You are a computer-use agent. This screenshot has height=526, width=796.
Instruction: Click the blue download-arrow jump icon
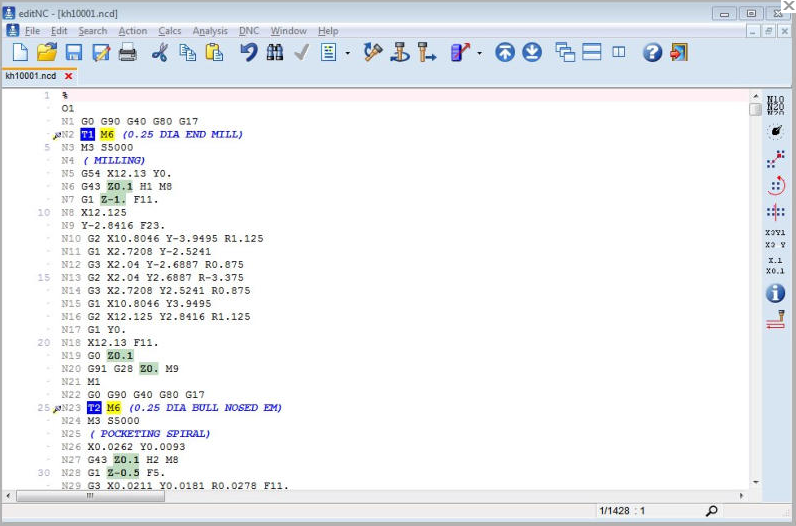(x=532, y=53)
